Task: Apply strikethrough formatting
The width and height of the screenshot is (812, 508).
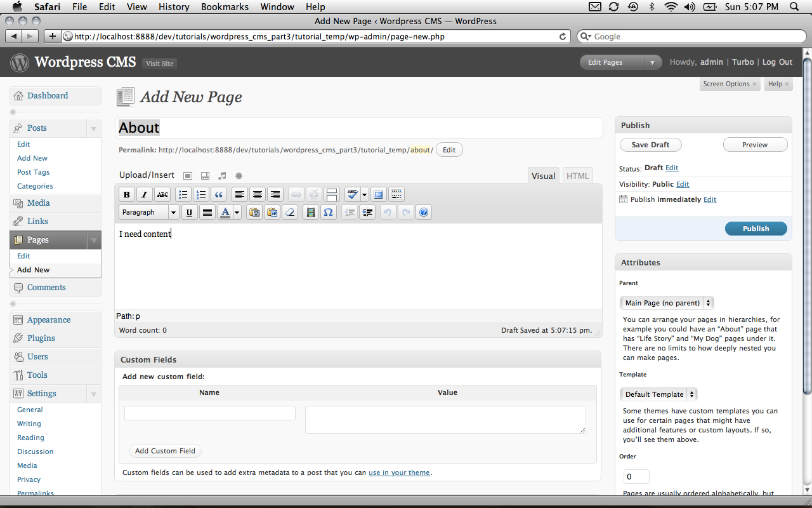Action: [162, 194]
